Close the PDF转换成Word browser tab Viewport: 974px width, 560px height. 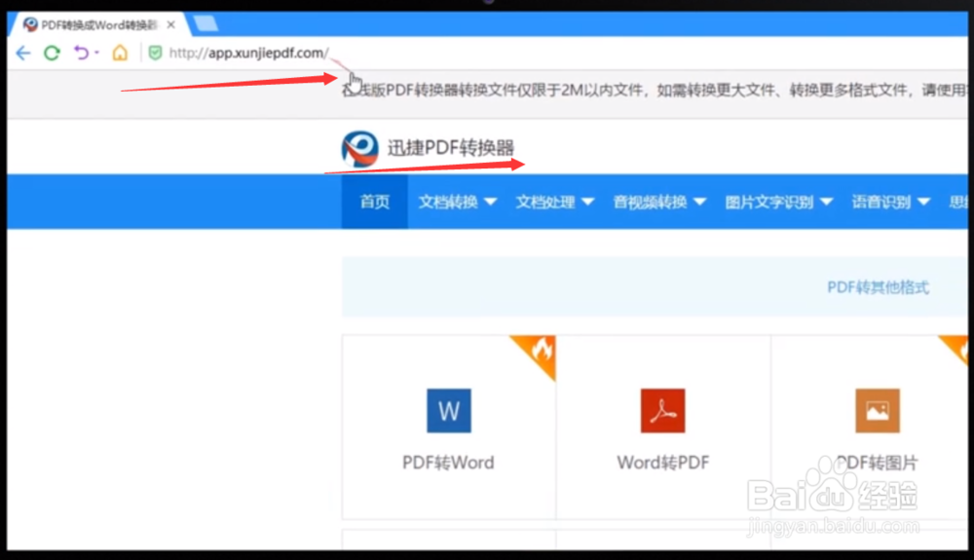pyautogui.click(x=170, y=24)
